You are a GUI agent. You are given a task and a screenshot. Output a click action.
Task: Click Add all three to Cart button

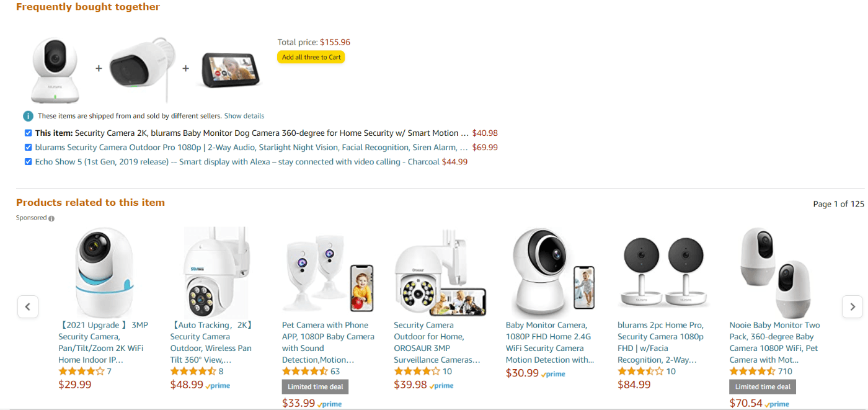(311, 57)
